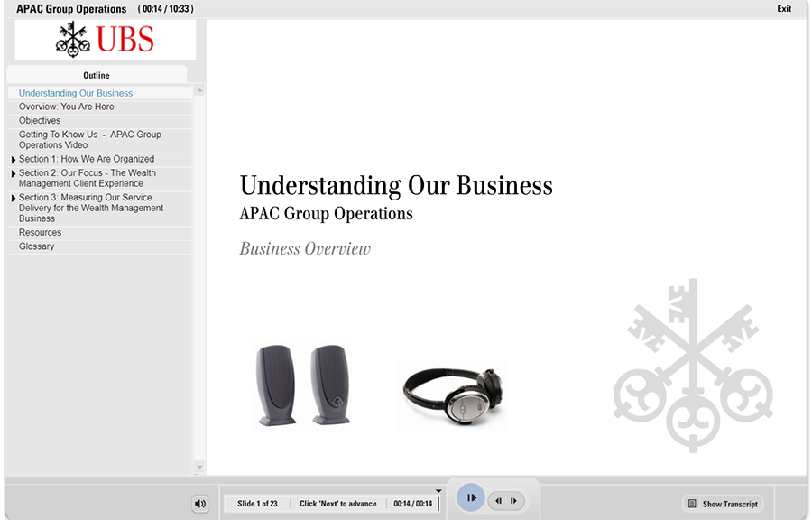Click the Show Transcript button
The height and width of the screenshot is (520, 812).
click(x=723, y=504)
